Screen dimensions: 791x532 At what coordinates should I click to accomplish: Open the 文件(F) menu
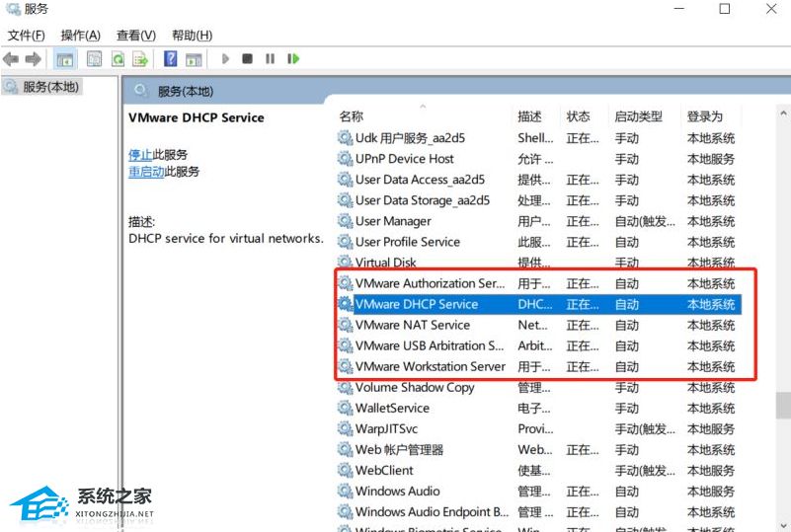(x=27, y=36)
